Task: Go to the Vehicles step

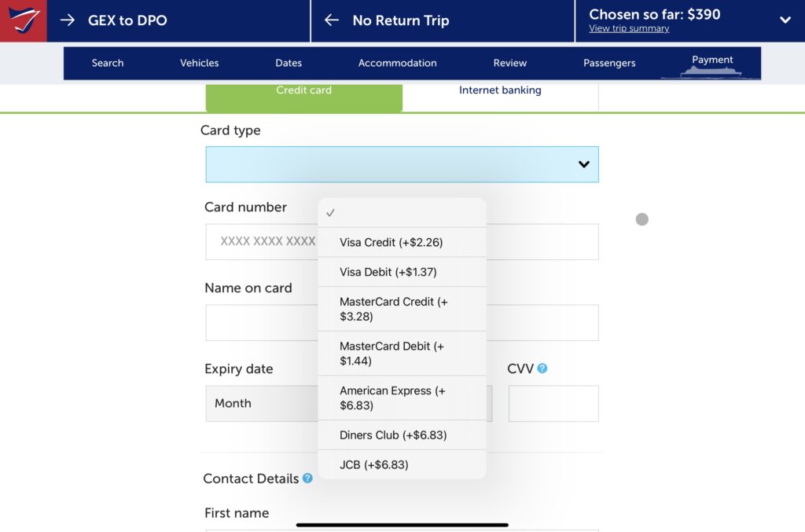Action: [x=199, y=63]
